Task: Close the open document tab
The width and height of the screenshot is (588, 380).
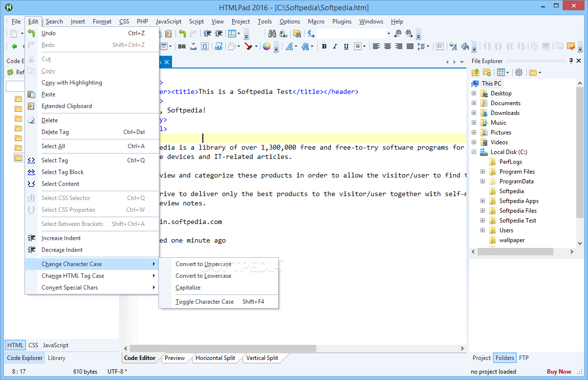Action: [167, 62]
